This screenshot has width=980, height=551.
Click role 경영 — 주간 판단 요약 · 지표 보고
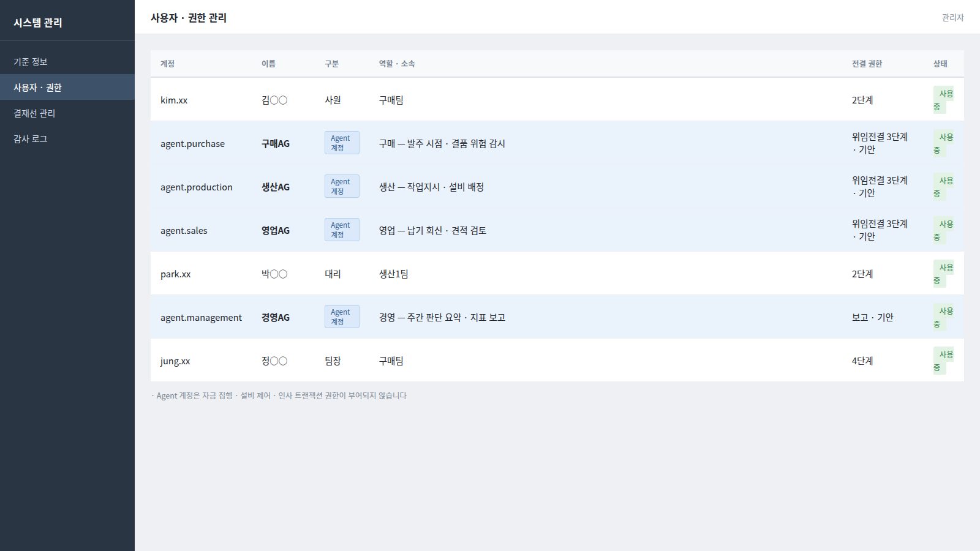pos(442,317)
